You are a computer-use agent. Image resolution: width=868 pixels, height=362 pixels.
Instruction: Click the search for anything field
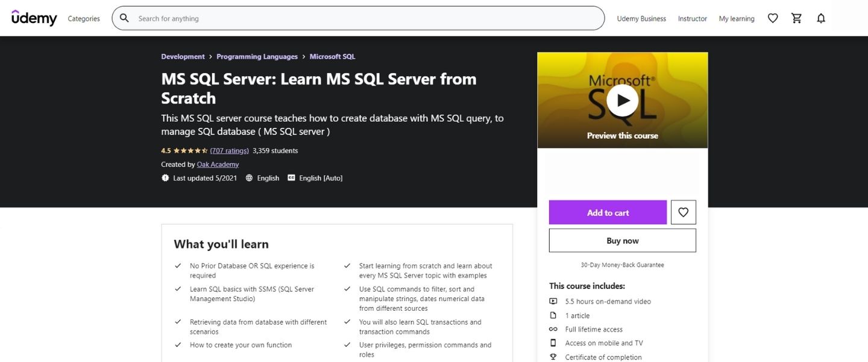358,18
